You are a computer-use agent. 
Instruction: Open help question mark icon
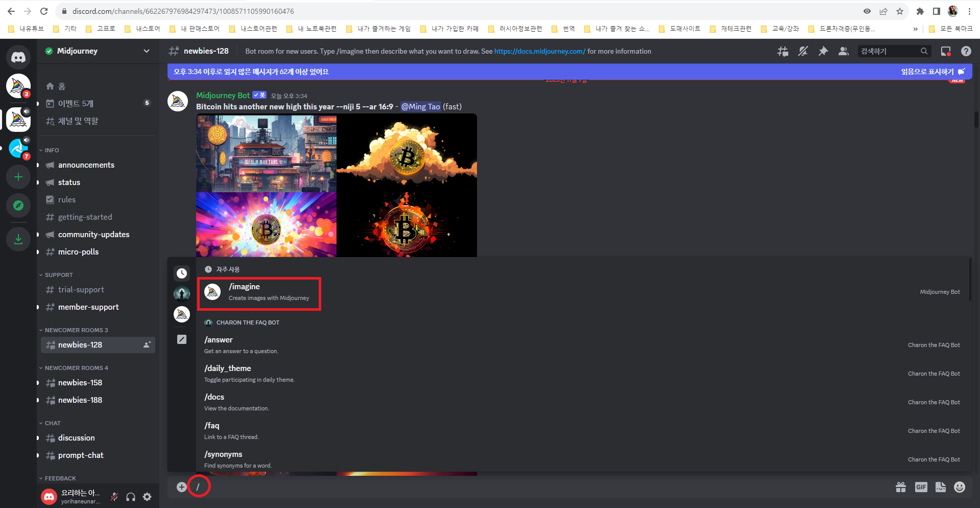pos(966,51)
